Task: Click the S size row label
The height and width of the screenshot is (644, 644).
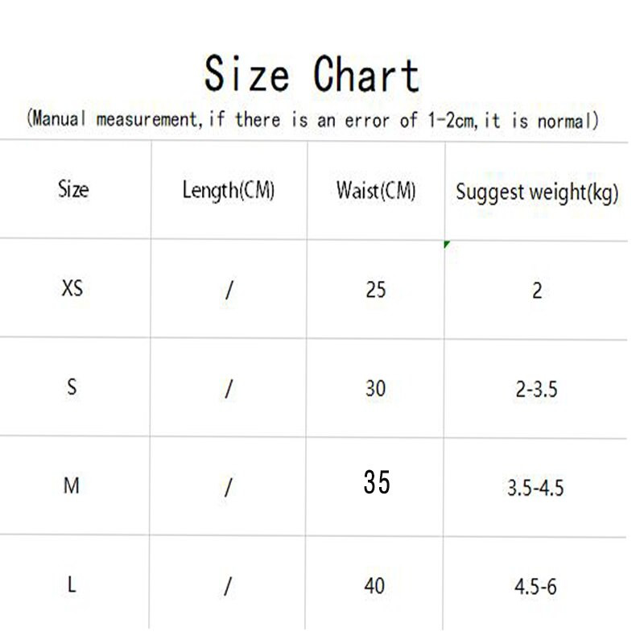Action: tap(72, 388)
